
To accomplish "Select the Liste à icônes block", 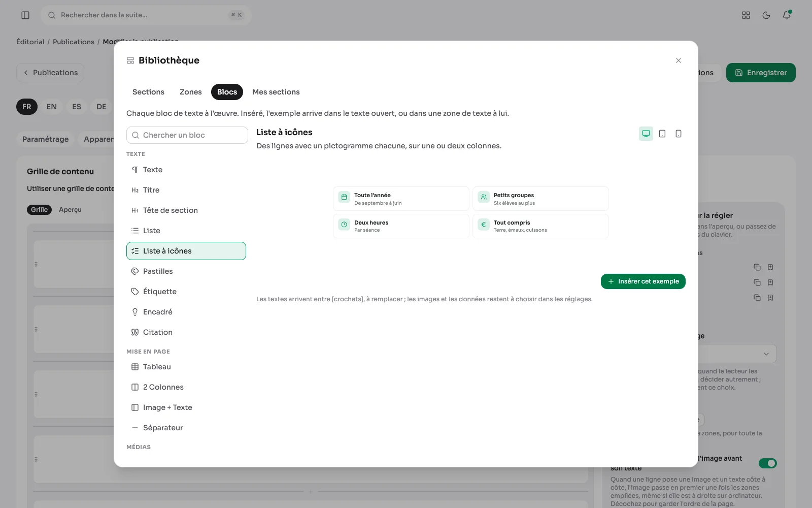I will click(x=186, y=251).
